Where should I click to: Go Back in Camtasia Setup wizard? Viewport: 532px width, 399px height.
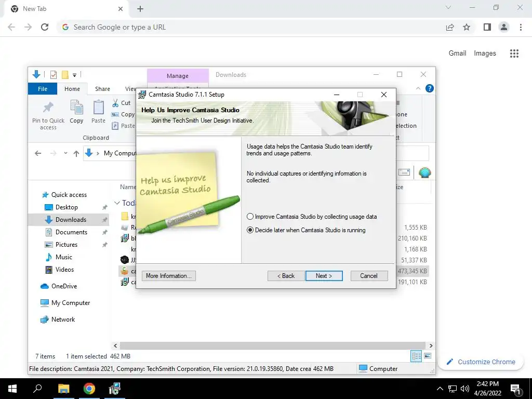pyautogui.click(x=286, y=276)
